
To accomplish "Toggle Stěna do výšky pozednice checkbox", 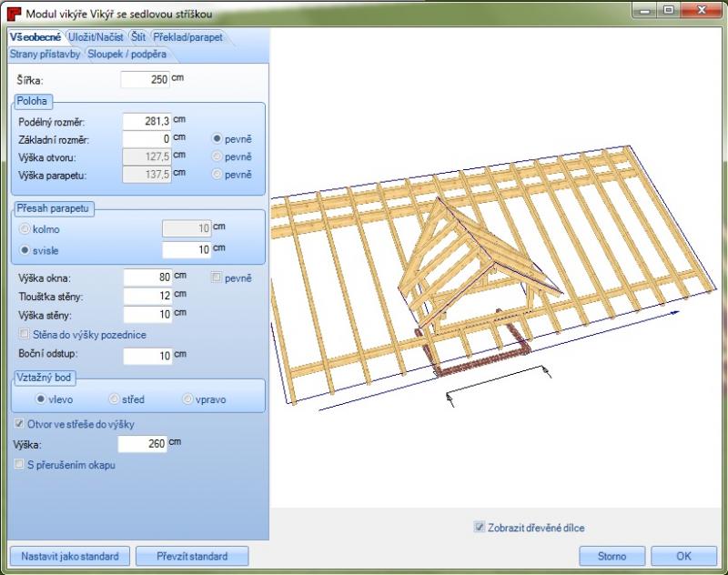I will click(x=20, y=335).
